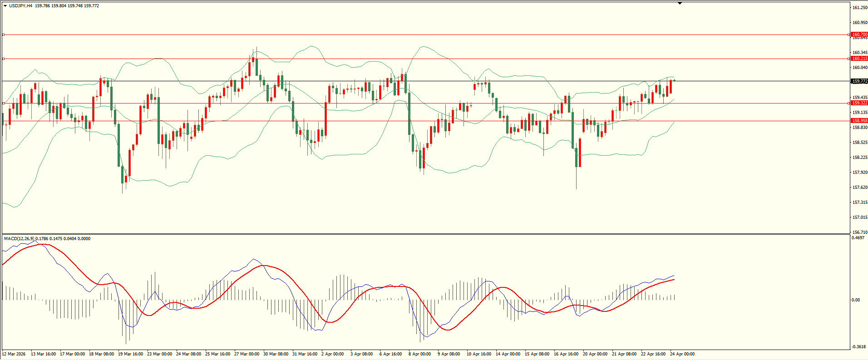Click the red 160.700 price label
Screen dimensions: 868x360
point(859,35)
